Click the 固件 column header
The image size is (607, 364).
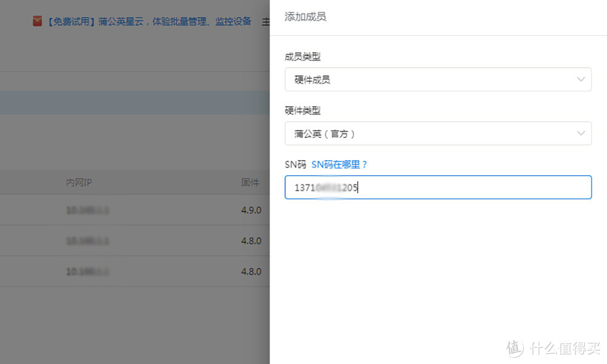click(250, 182)
